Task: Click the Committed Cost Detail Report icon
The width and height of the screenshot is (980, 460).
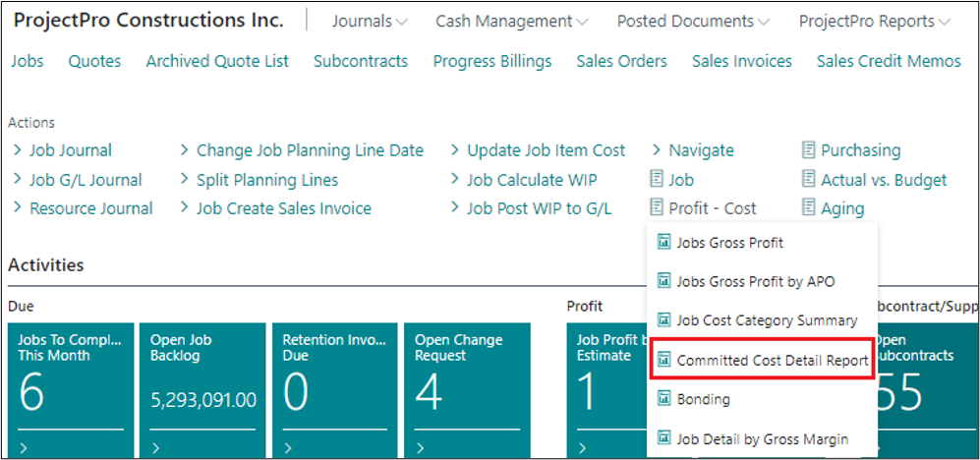Action: click(663, 361)
